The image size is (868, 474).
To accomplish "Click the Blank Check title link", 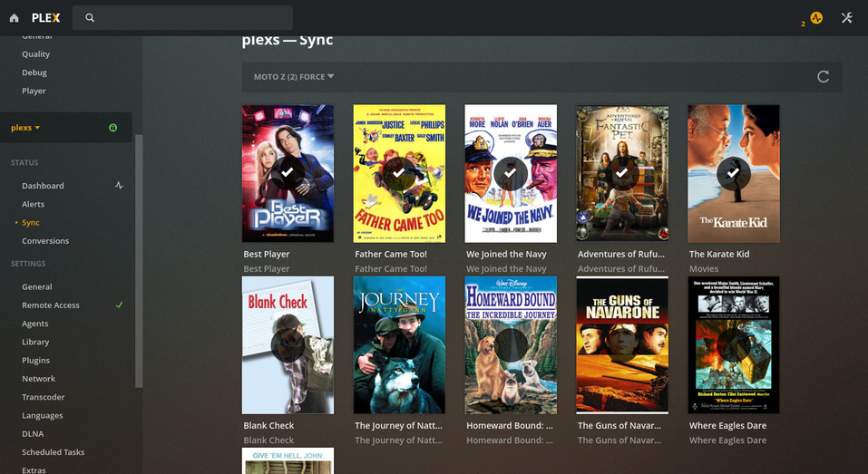I will pos(268,426).
